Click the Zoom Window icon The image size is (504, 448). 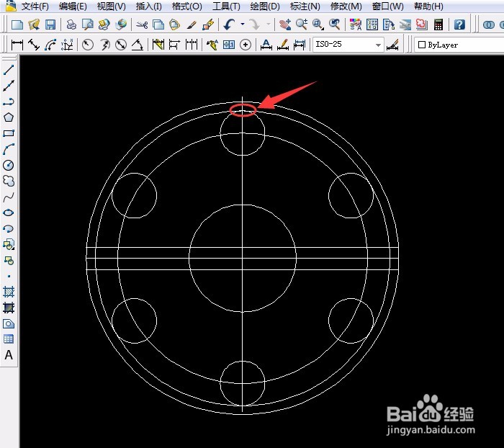(318, 24)
